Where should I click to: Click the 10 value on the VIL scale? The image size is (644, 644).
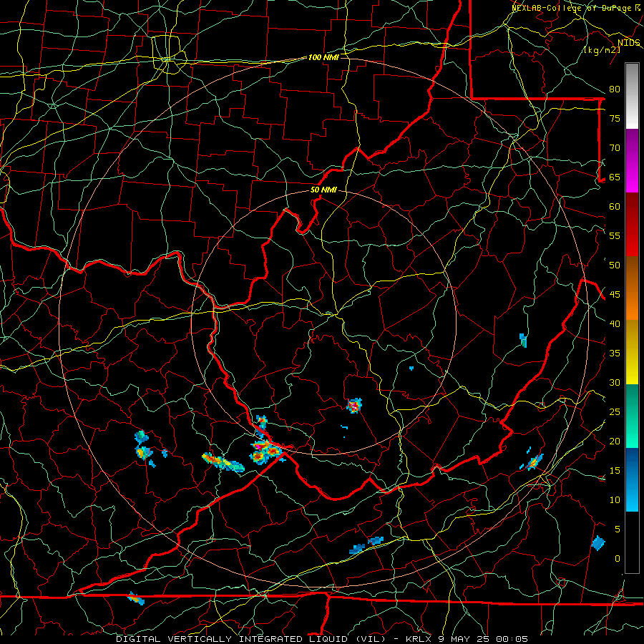pos(615,500)
